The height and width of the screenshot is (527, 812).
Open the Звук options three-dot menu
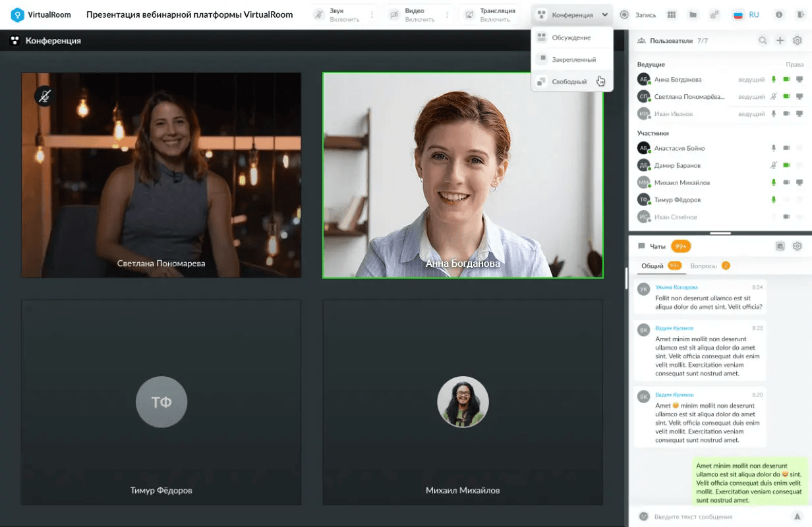pos(372,14)
